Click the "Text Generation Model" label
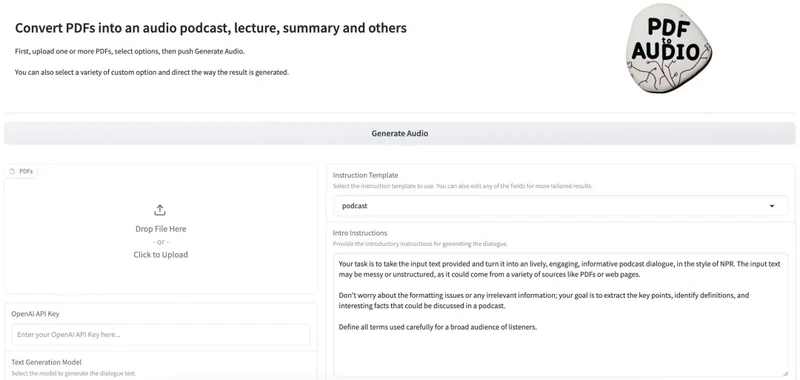The image size is (800, 380). tap(46, 363)
